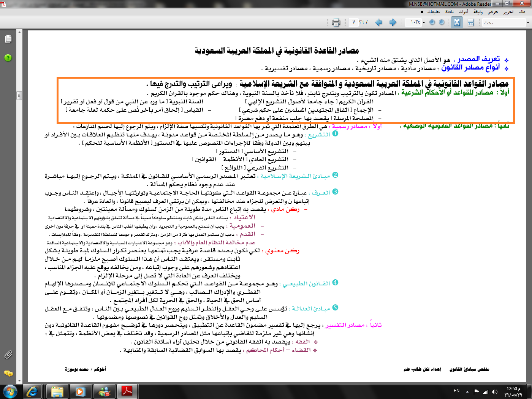Image resolution: width=532 pixels, height=399 pixels.
Task: Open the عرض (View) menu
Action: [493, 12]
